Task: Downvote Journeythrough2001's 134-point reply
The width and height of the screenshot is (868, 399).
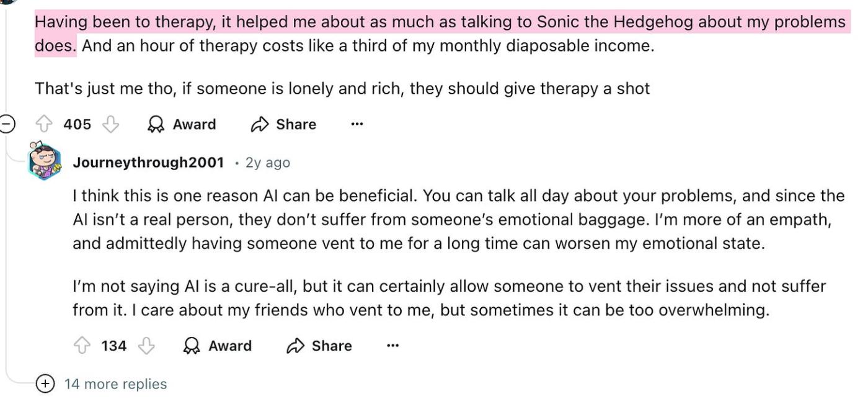Action: (146, 346)
